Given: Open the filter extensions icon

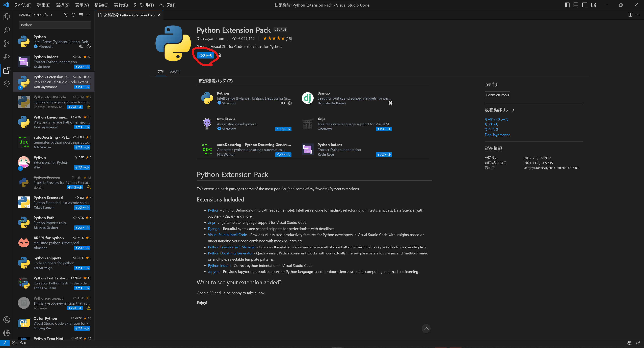Looking at the screenshot, I should (66, 15).
